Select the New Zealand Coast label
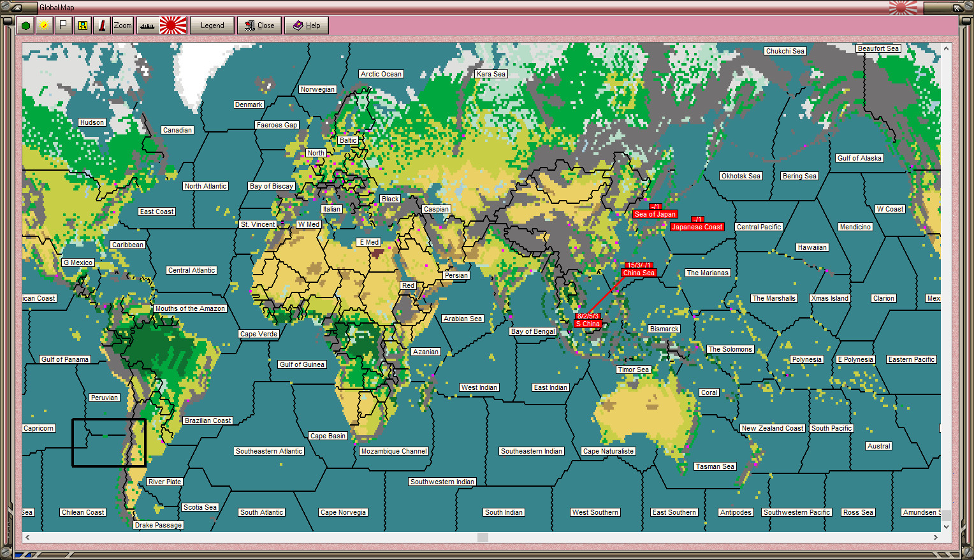Viewport: 974px width, 560px height. pos(773,428)
